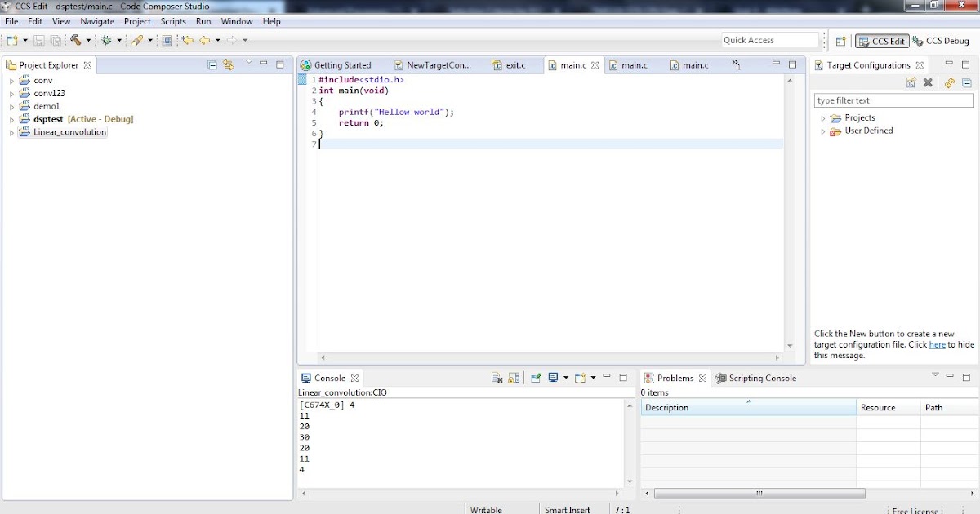The image size is (980, 514).
Task: Open the Run menu
Action: [x=203, y=21]
